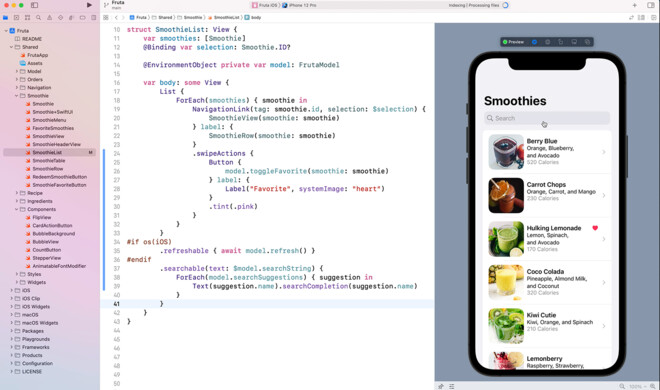The height and width of the screenshot is (390, 660).
Task: Open RedeemSmoothieButton file
Action: (x=56, y=177)
